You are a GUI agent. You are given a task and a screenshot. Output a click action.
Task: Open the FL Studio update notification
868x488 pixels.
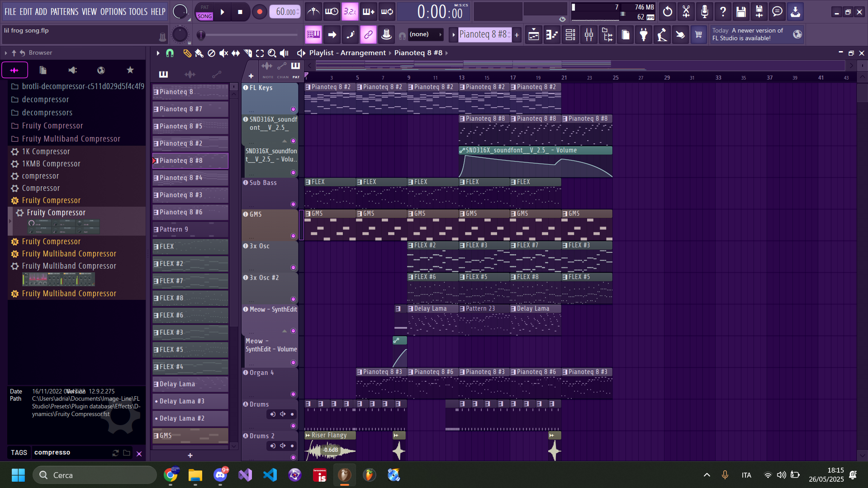[757, 34]
